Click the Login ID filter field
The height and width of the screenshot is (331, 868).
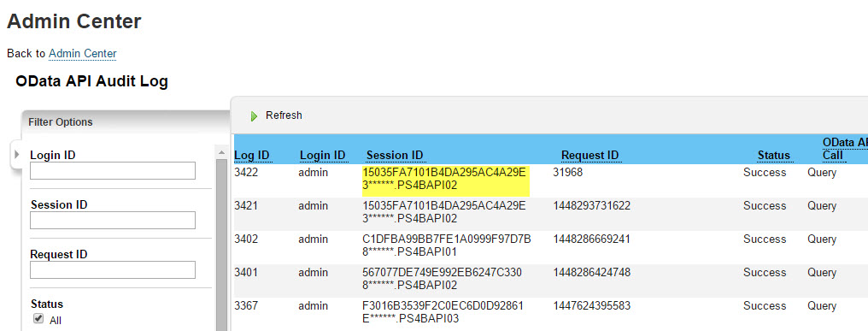pos(113,171)
